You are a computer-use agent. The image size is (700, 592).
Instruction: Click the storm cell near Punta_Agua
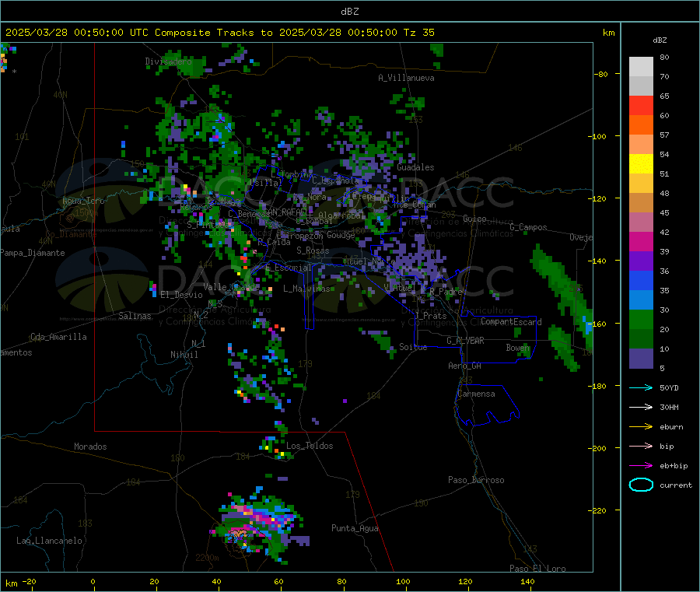coord(259,524)
